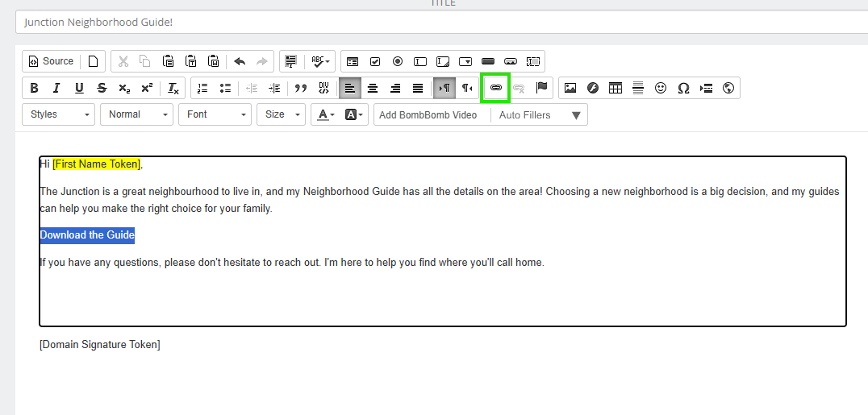
Task: Open the Size dropdown
Action: coord(281,114)
